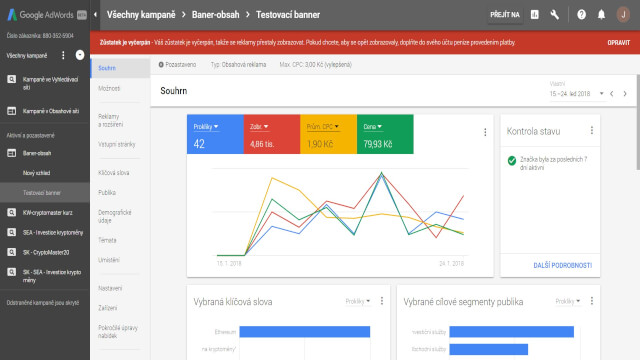Click OPRAVIT in the red warning banner

click(618, 42)
